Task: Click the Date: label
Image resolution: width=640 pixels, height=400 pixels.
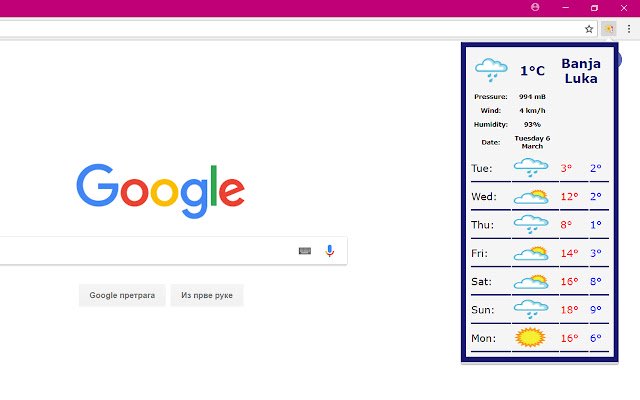Action: 491,142
